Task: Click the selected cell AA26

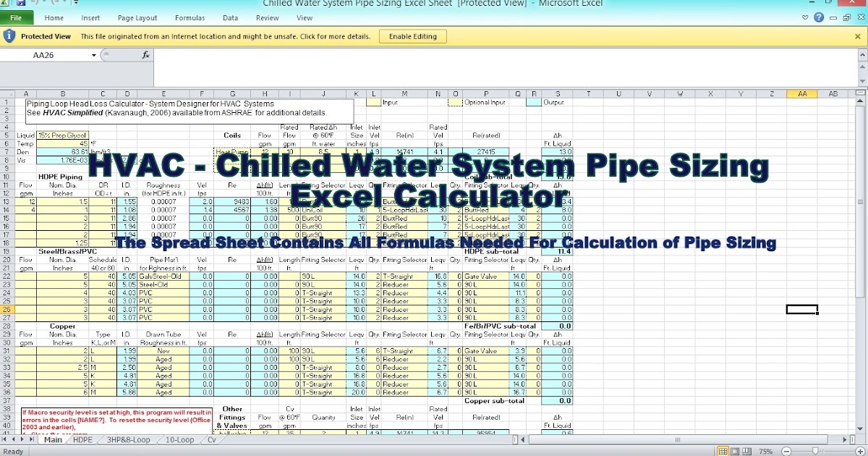Action: (802, 310)
